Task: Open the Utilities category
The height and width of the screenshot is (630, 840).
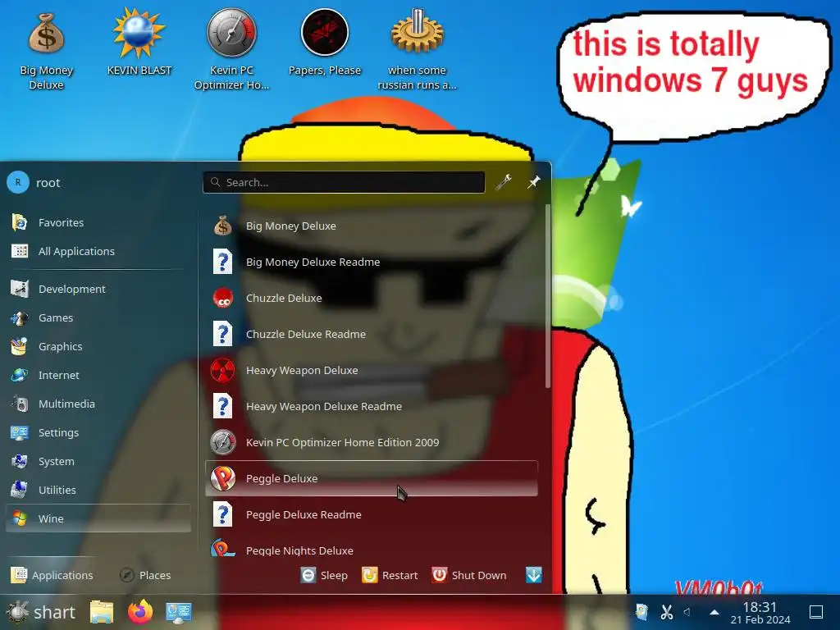Action: point(98,490)
